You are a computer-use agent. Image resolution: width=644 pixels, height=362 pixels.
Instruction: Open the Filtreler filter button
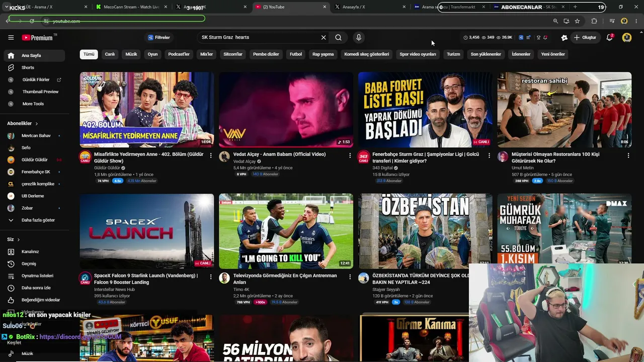point(158,37)
